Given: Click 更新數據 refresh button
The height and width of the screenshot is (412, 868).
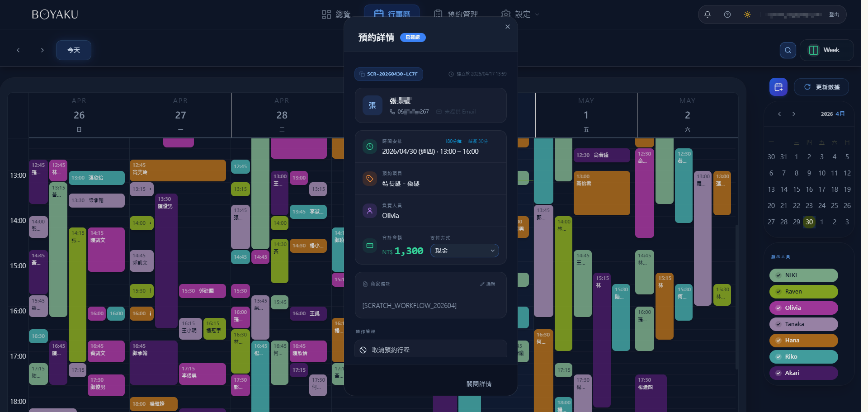Looking at the screenshot, I should pyautogui.click(x=821, y=87).
